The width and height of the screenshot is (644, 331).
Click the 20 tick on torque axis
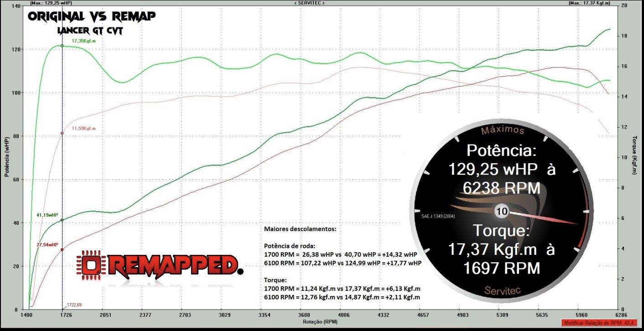(x=624, y=5)
